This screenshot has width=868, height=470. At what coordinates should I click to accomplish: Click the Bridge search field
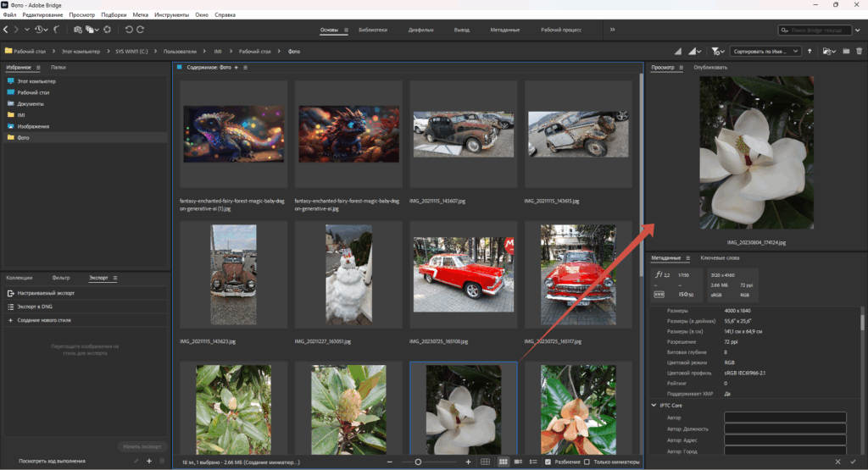(815, 30)
